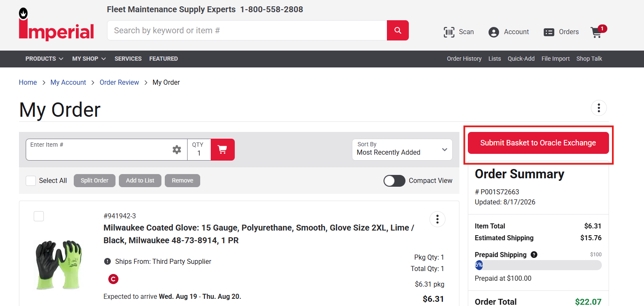Click the Third Party Supplier info icon
The width and height of the screenshot is (644, 306).
click(x=107, y=261)
